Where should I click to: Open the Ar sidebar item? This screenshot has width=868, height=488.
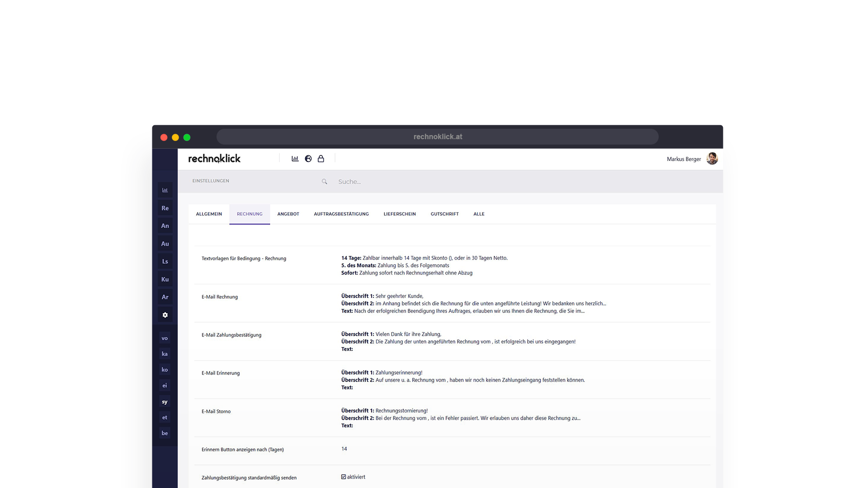(x=165, y=297)
